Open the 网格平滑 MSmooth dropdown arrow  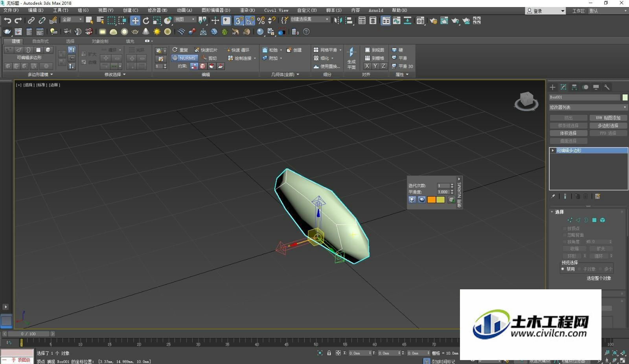(340, 50)
